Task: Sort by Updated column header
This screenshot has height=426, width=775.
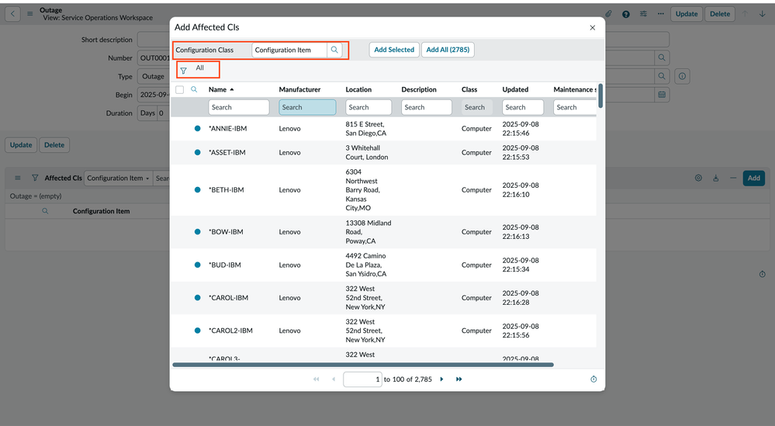Action: [x=515, y=89]
